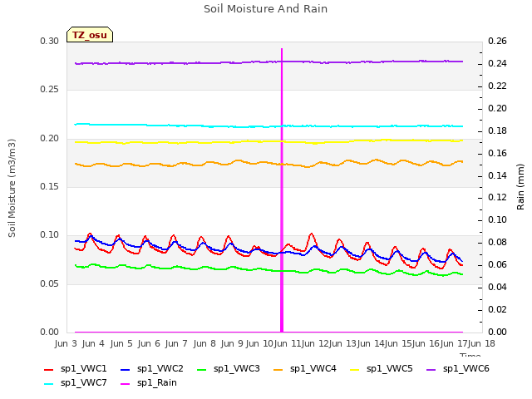Click the sp1_VWC3 legend label
The image size is (532, 399).
click(236, 368)
